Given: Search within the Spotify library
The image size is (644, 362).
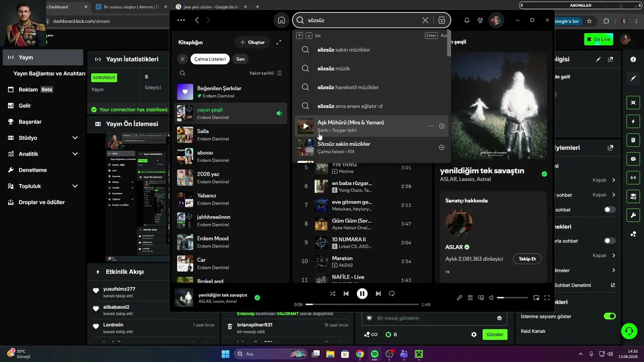Looking at the screenshot, I should click(182, 73).
